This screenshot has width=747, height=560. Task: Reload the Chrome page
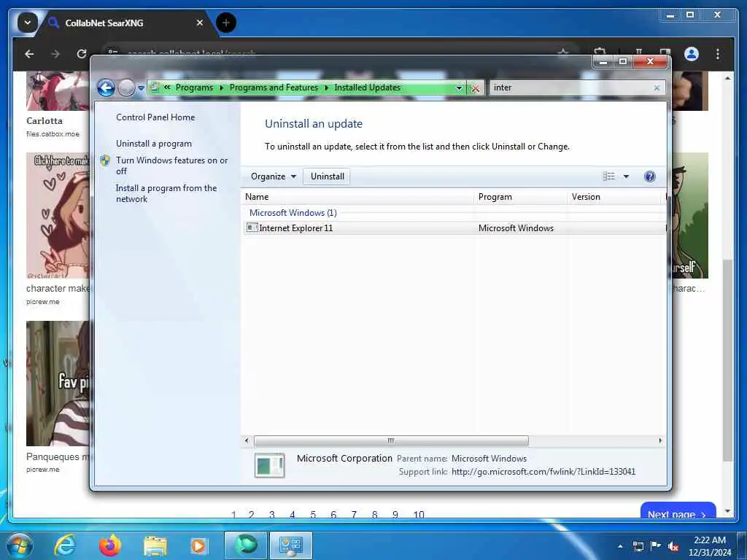(x=82, y=54)
